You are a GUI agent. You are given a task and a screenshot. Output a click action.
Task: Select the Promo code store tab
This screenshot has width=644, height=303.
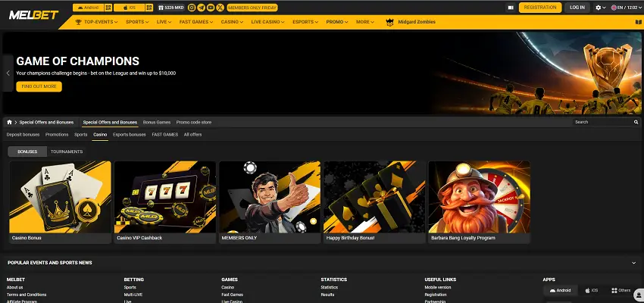coord(194,122)
